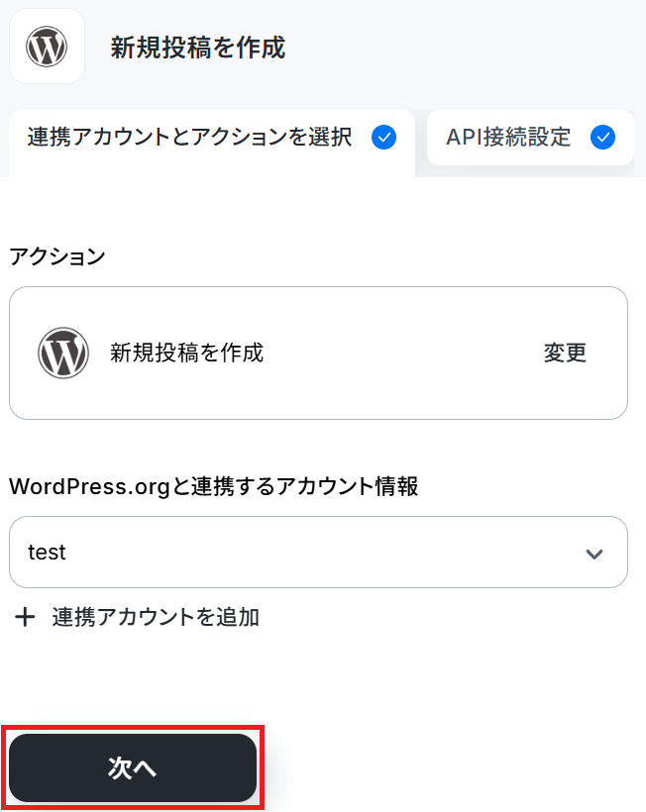The image size is (646, 812).
Task: Click the plus icon before 連携アカウントを追加
Action: 25,617
